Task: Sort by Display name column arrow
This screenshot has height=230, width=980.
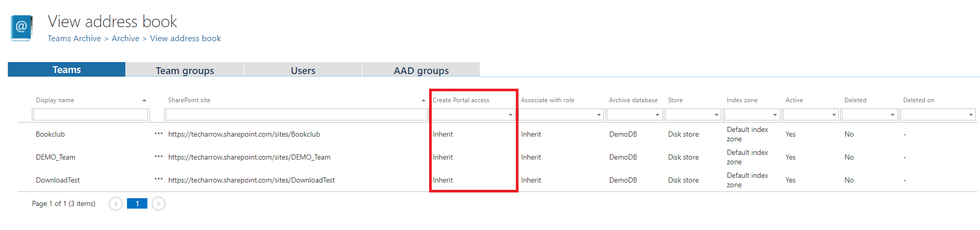Action: click(144, 100)
